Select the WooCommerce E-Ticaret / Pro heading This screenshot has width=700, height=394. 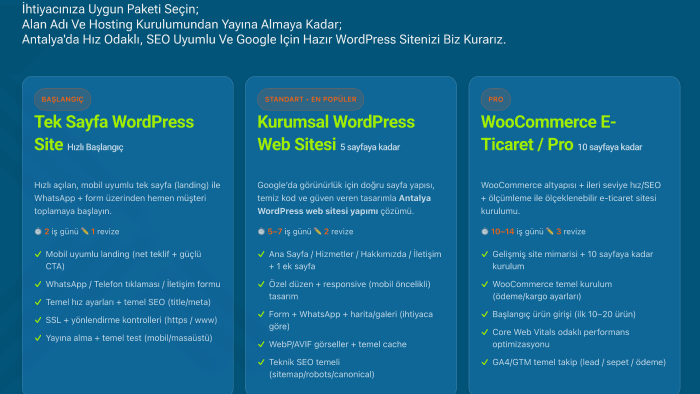(548, 133)
